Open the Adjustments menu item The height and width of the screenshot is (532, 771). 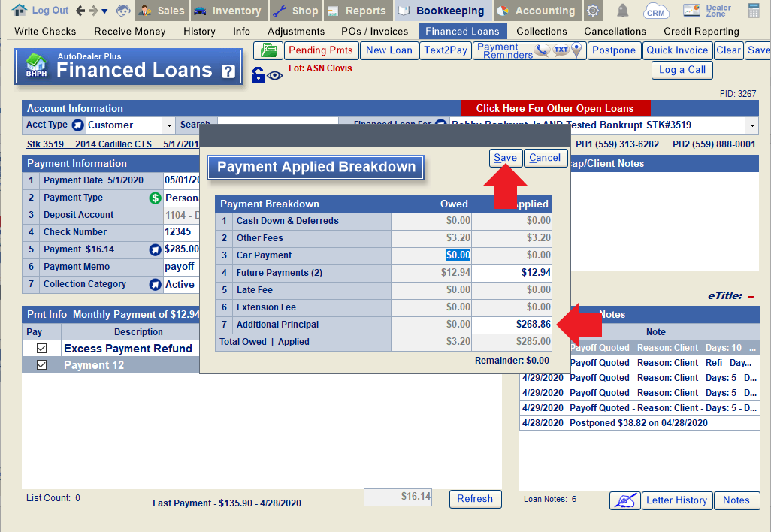click(x=296, y=31)
